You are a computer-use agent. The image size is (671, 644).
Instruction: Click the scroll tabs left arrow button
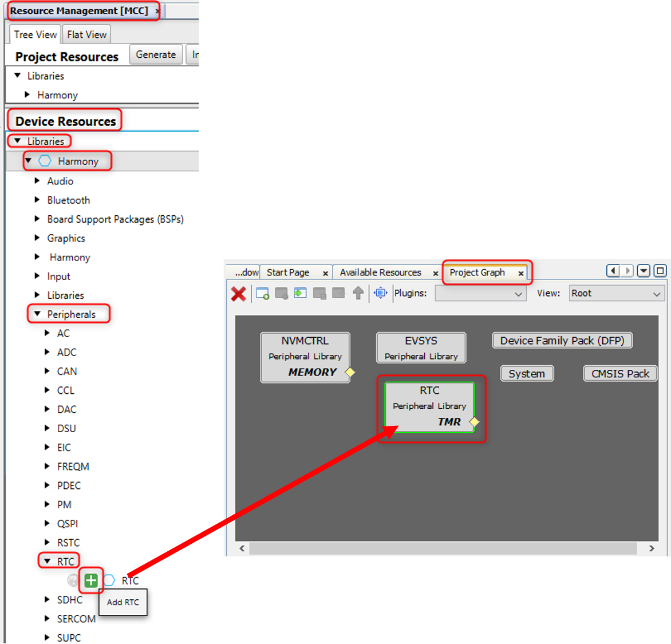[x=613, y=271]
